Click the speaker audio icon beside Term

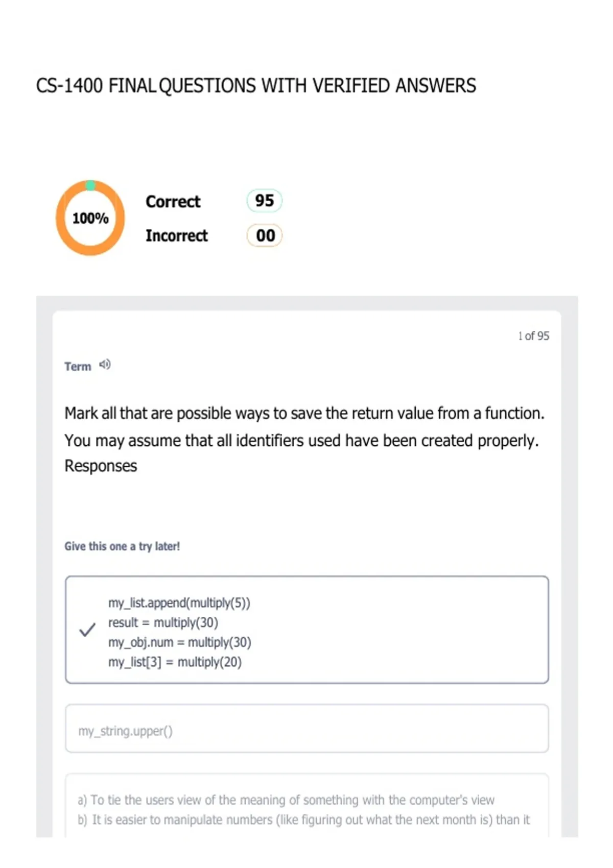(x=105, y=365)
